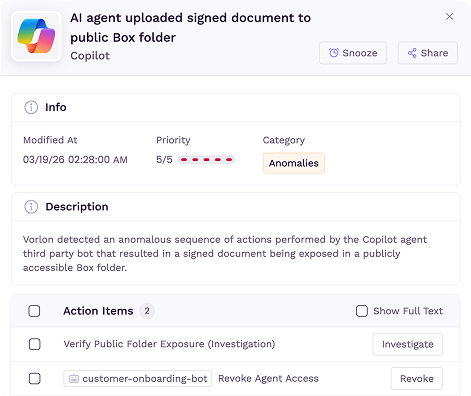
Task: Check Verify Public Folder Exposure item
Action: point(34,344)
